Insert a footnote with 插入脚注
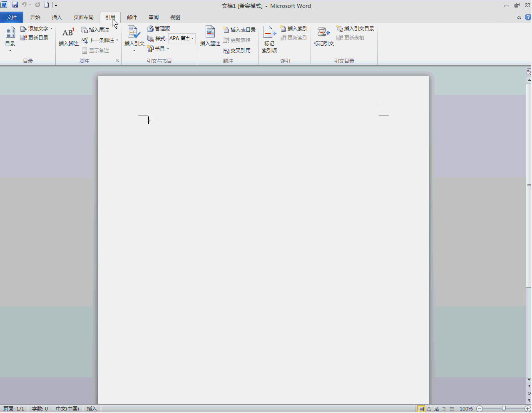This screenshot has height=413, width=532. 69,37
